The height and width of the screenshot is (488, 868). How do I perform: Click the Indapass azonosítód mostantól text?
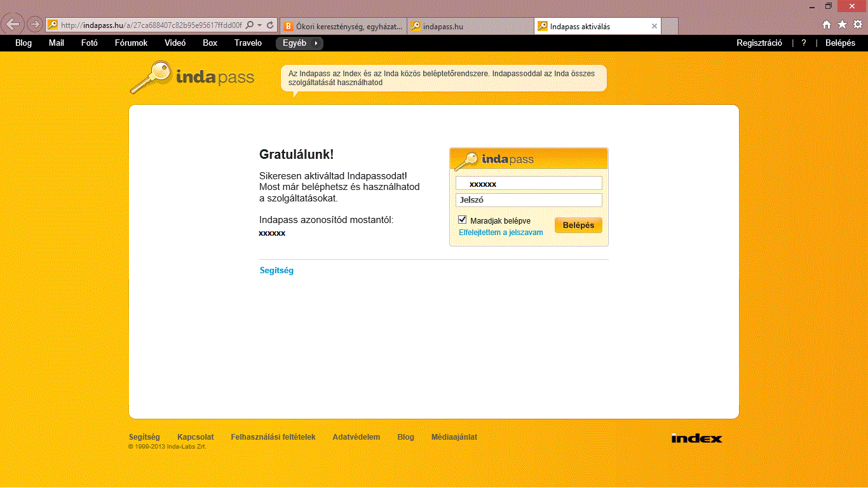click(x=327, y=220)
